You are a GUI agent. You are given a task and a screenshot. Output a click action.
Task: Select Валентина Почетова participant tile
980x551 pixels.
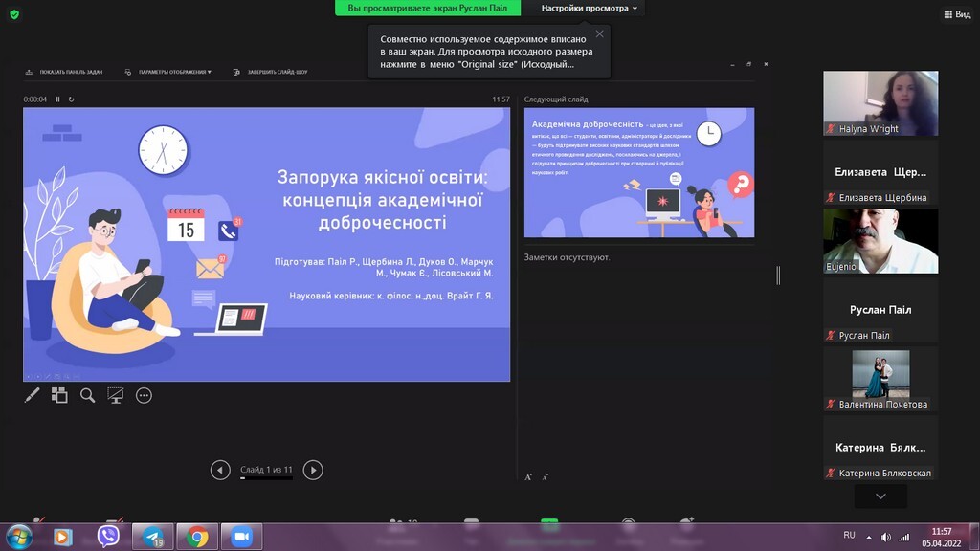point(880,379)
